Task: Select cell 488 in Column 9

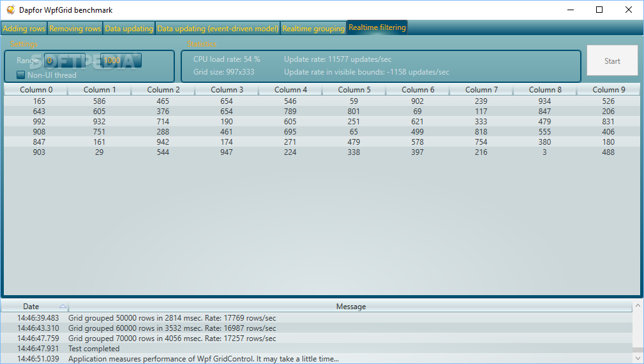Action: pos(608,152)
